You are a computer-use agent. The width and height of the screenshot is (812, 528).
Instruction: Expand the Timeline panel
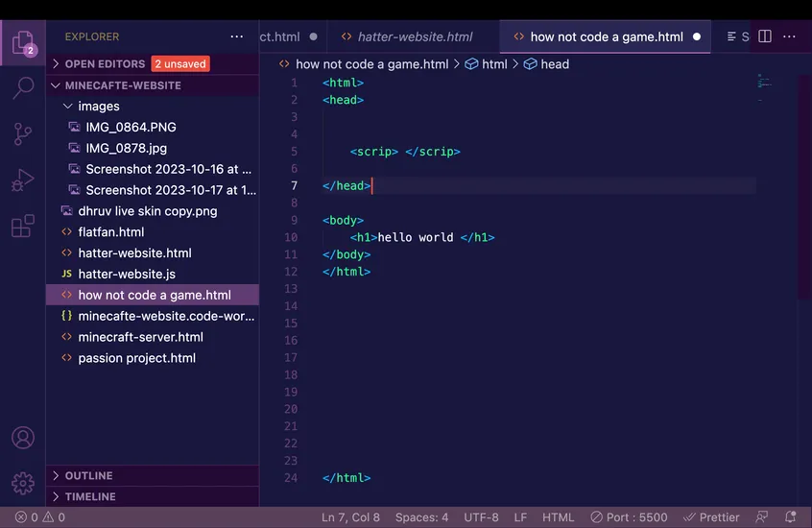(89, 497)
